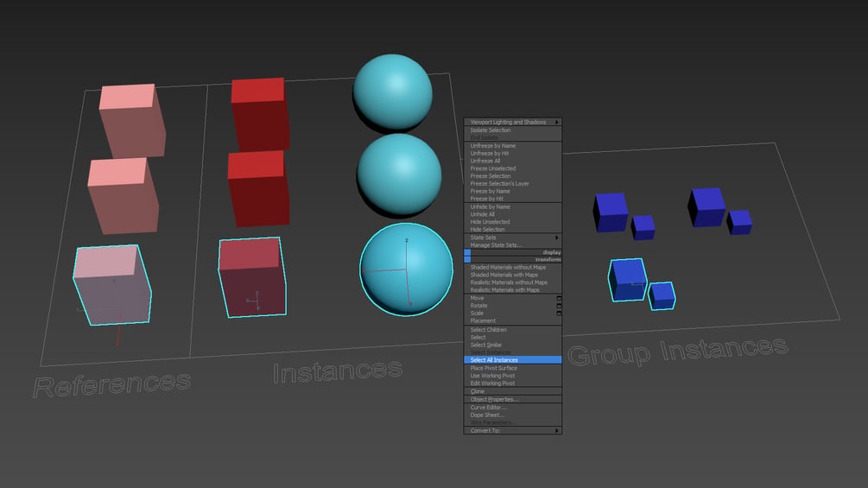The image size is (868, 488).
Task: Choose Hide Unselected
Action: coord(490,222)
